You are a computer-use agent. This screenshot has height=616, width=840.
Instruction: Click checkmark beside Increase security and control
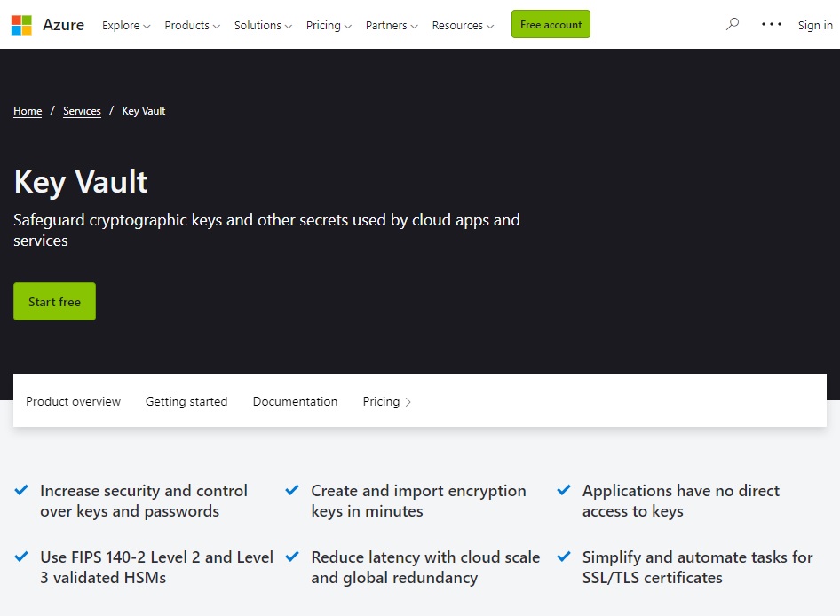pos(21,490)
